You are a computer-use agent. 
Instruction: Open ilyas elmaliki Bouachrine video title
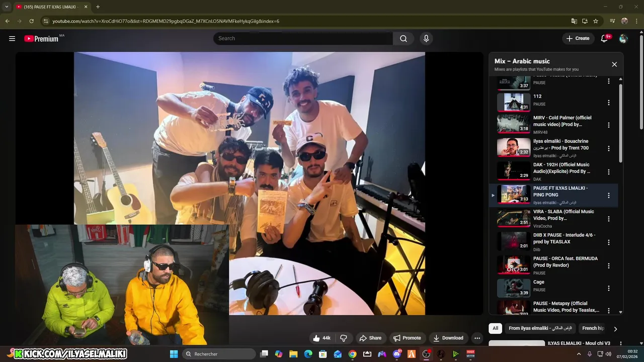561,145
